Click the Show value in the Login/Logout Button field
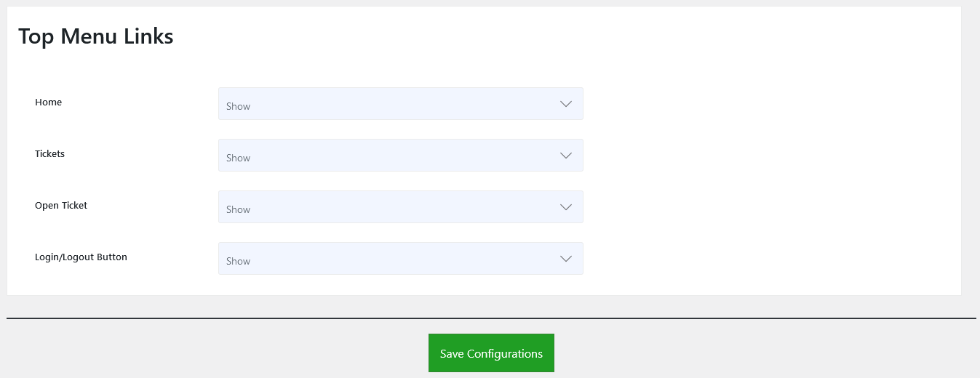980x378 pixels. click(239, 261)
